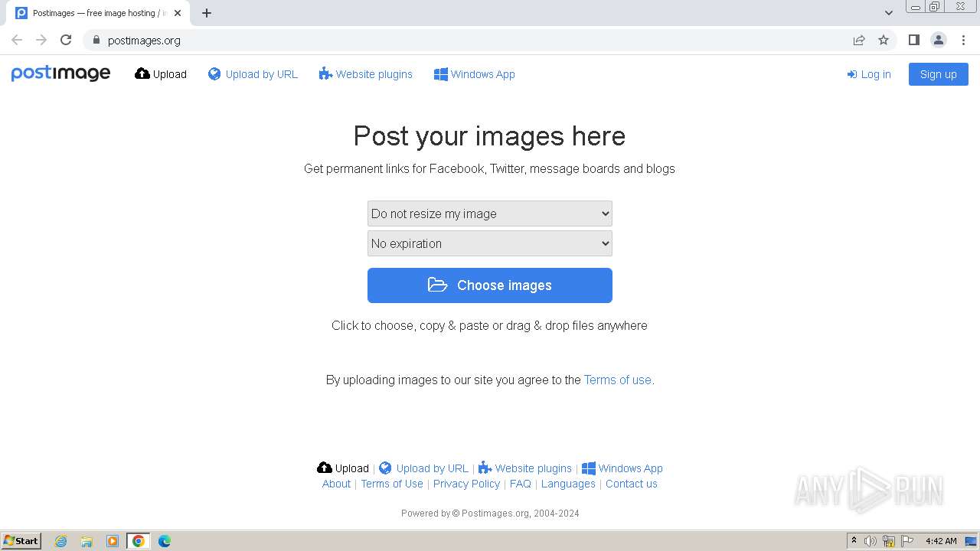Open the Start menu

(x=21, y=541)
